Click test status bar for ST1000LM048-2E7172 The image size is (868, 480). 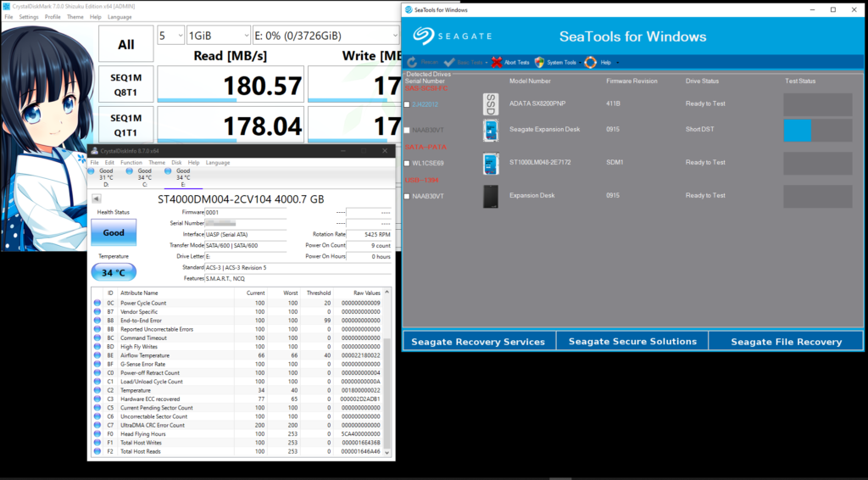click(x=818, y=164)
